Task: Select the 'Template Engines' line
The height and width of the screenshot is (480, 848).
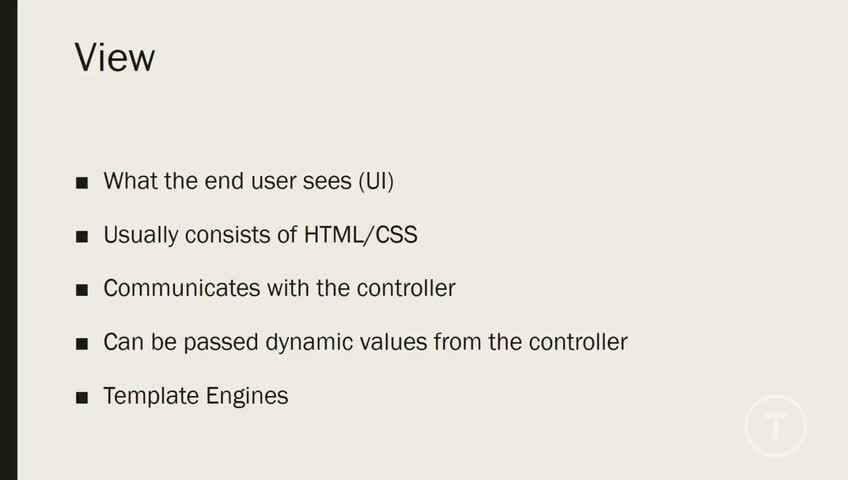Action: point(195,396)
